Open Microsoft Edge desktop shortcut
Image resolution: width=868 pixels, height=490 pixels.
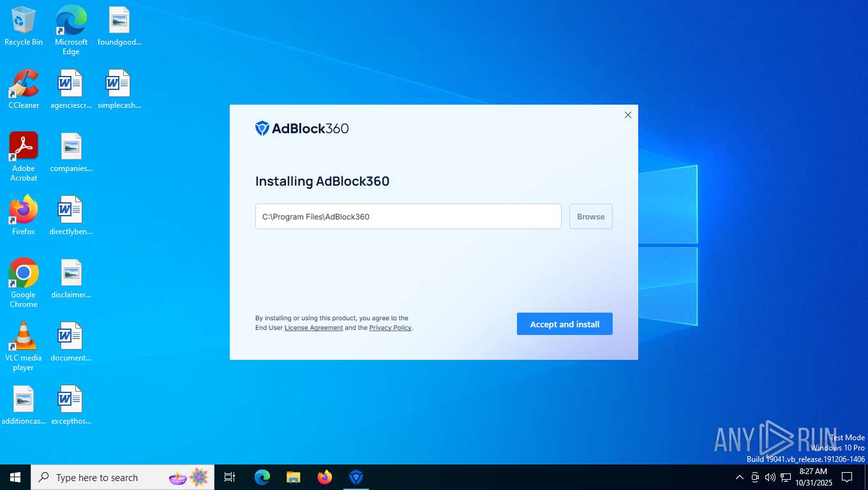71,30
